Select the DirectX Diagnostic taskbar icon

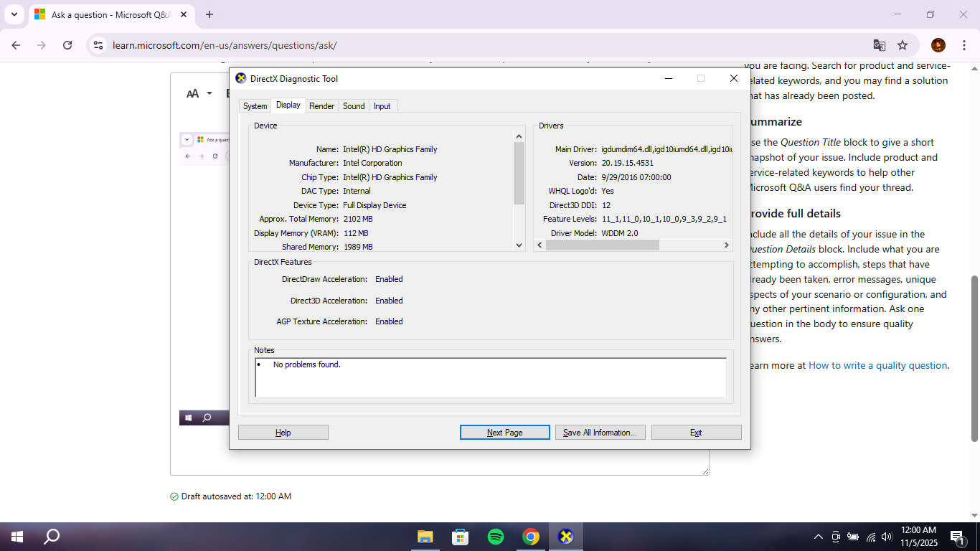coord(566,537)
